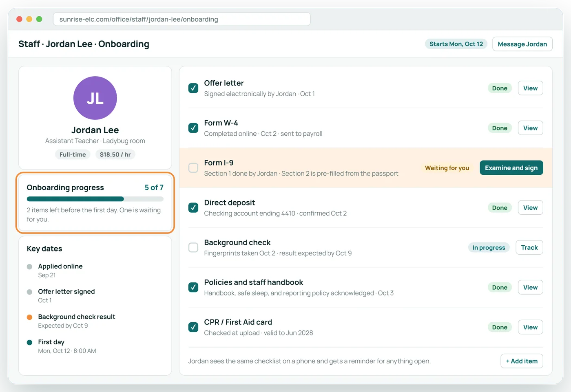The height and width of the screenshot is (392, 571).
Task: Click the $18.50 / hr tag
Action: pyautogui.click(x=115, y=154)
